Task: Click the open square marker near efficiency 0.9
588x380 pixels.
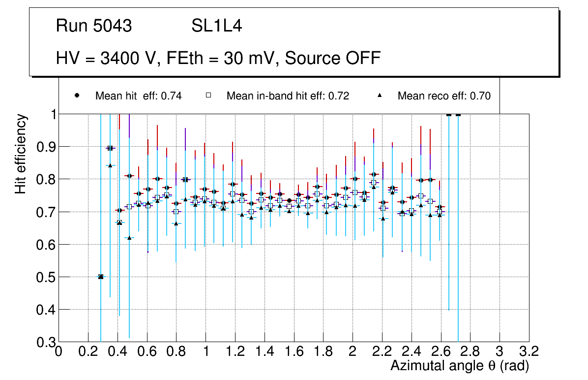Action: [x=110, y=148]
